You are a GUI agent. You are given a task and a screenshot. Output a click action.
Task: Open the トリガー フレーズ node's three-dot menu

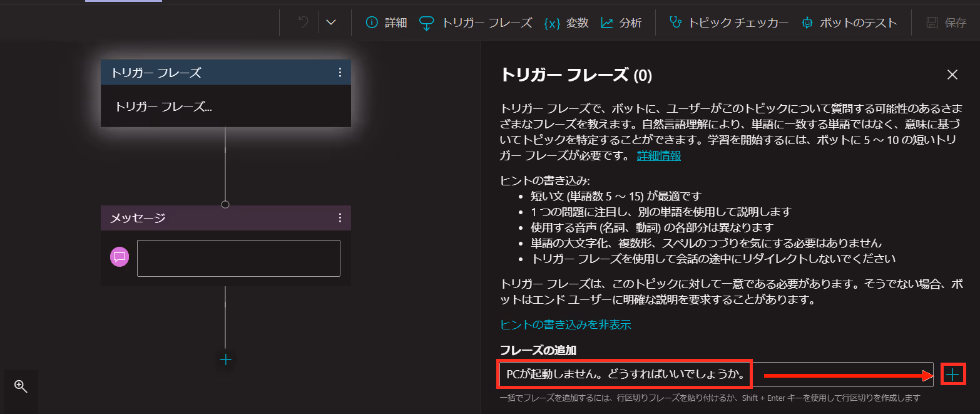pyautogui.click(x=340, y=73)
